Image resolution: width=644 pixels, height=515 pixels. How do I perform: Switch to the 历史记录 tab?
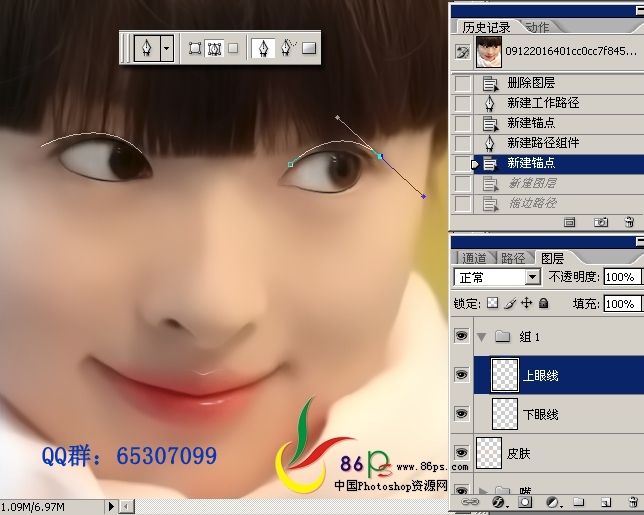point(486,28)
